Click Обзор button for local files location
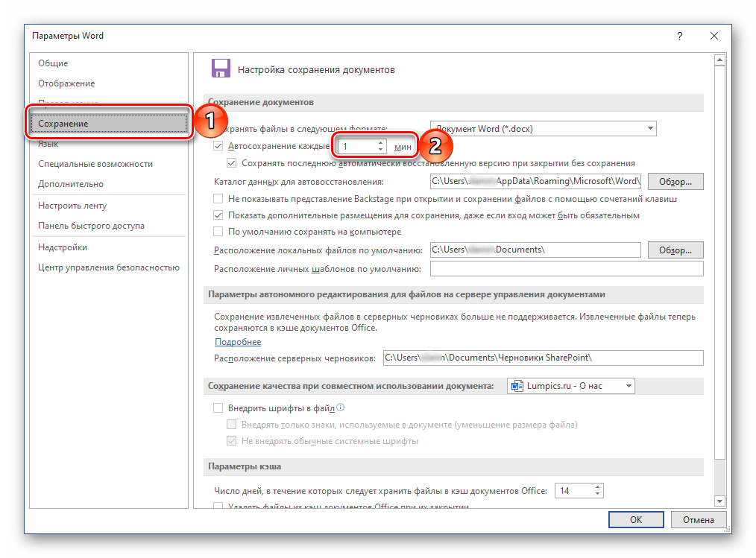The width and height of the screenshot is (756, 558). (x=675, y=250)
